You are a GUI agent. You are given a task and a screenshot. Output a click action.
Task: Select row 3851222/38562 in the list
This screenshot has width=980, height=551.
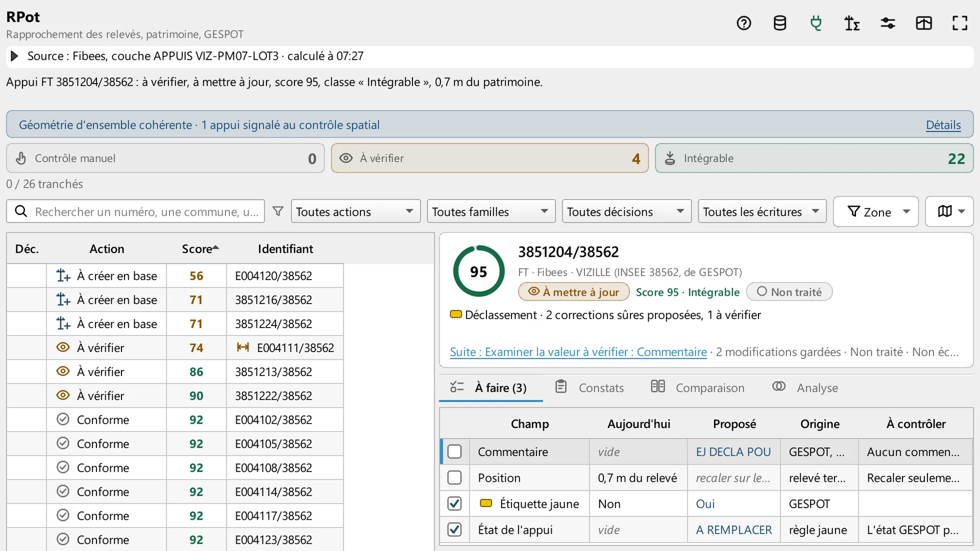click(x=175, y=395)
